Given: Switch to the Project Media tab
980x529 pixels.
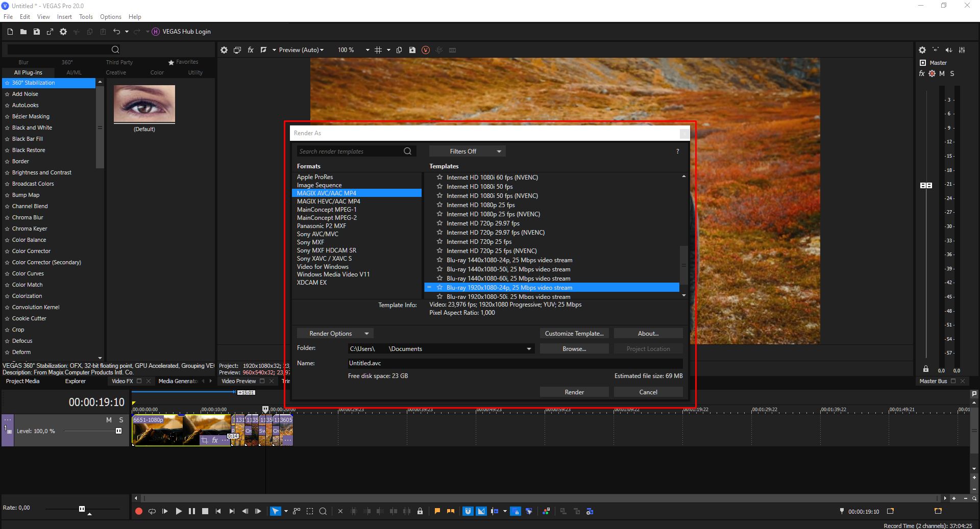Looking at the screenshot, I should (22, 381).
